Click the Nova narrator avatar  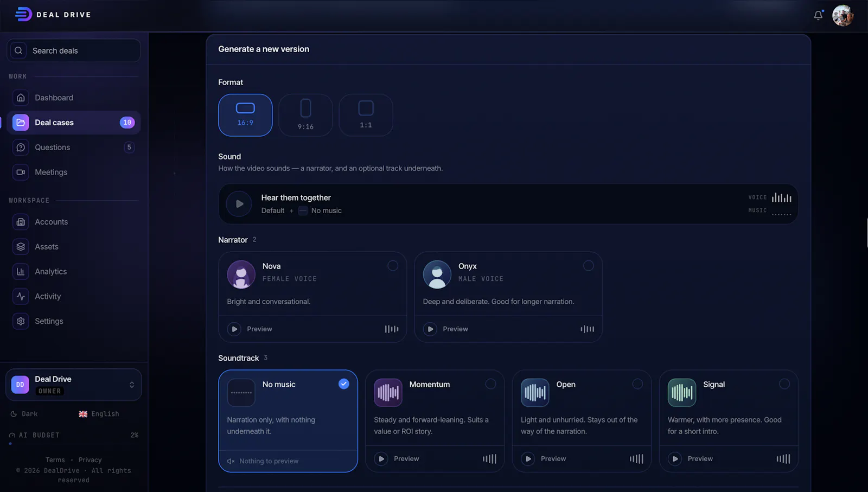[x=241, y=274]
